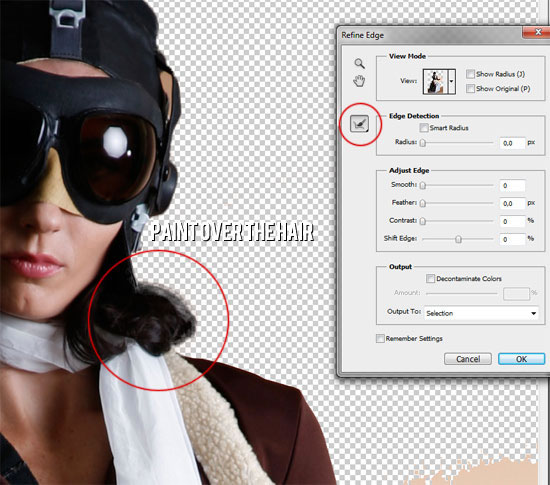Tick the Remember Settings checkbox
The width and height of the screenshot is (550, 485).
[x=380, y=338]
